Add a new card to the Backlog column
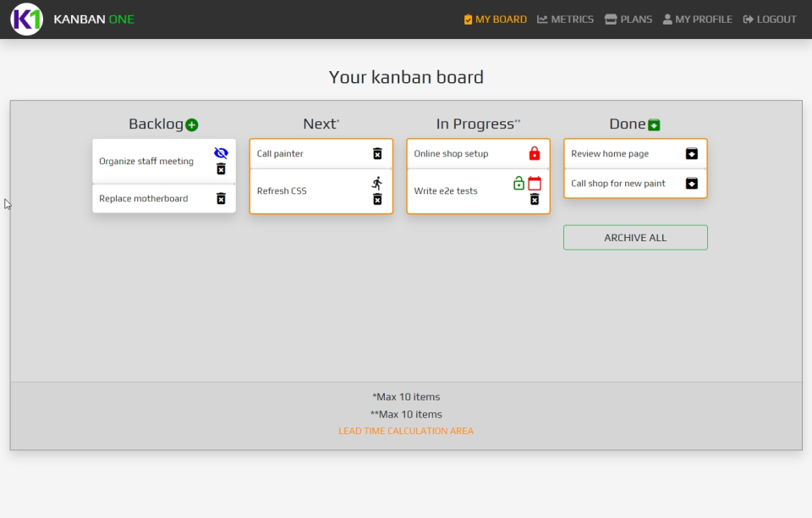 pyautogui.click(x=191, y=124)
